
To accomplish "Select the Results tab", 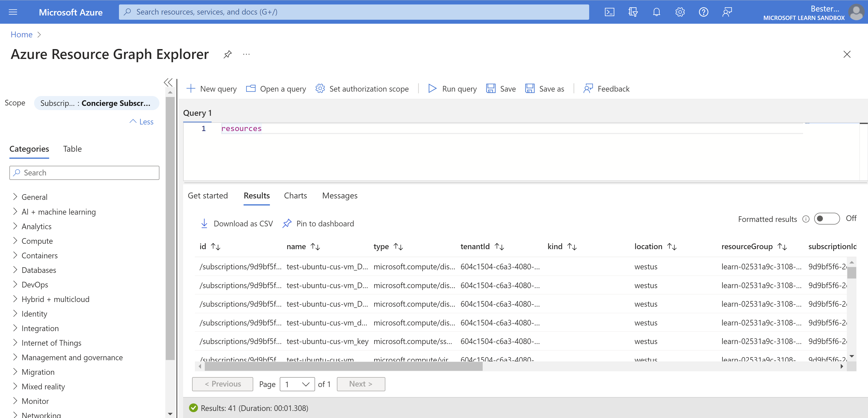I will coord(257,196).
